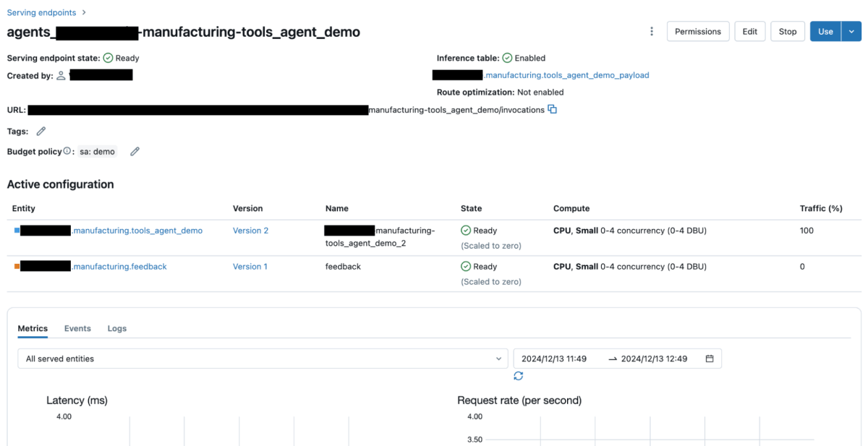Click the budget policy info icon
This screenshot has height=446, width=868.
point(67,152)
